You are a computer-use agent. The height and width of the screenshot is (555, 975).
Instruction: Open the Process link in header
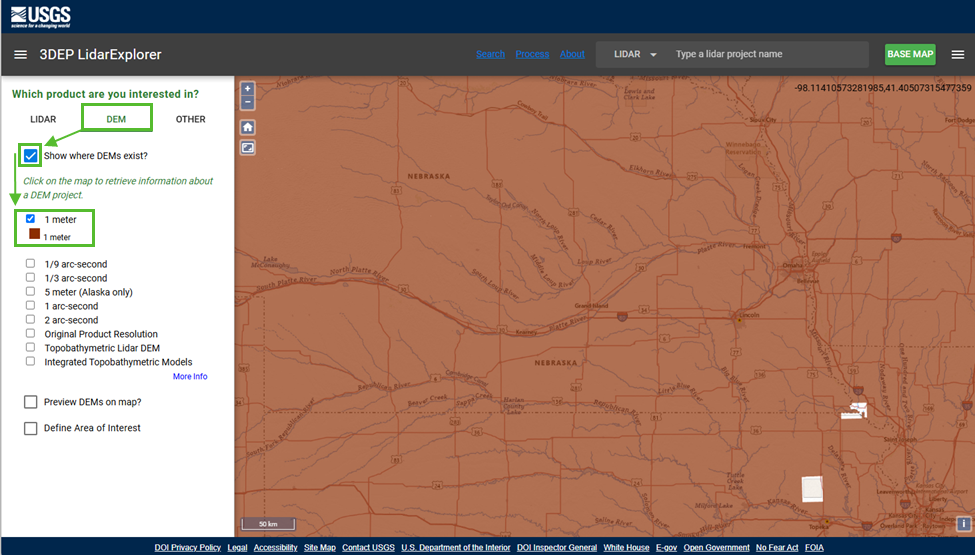pyautogui.click(x=532, y=54)
